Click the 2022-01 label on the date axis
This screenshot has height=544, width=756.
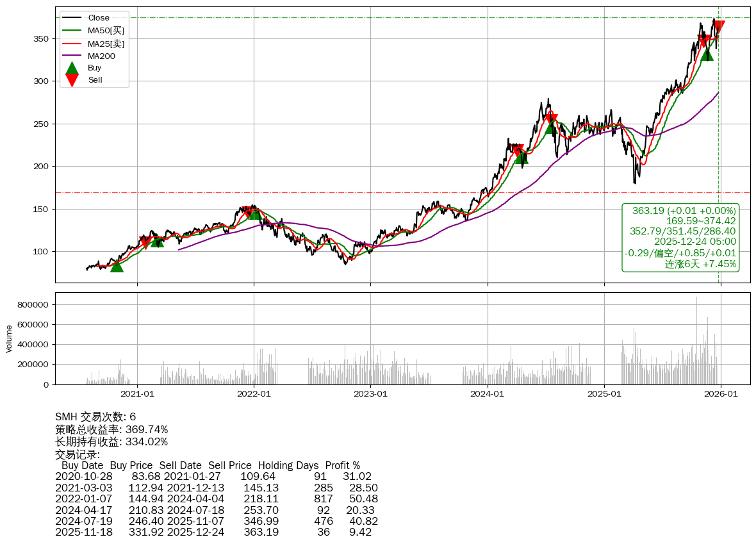[x=254, y=394]
